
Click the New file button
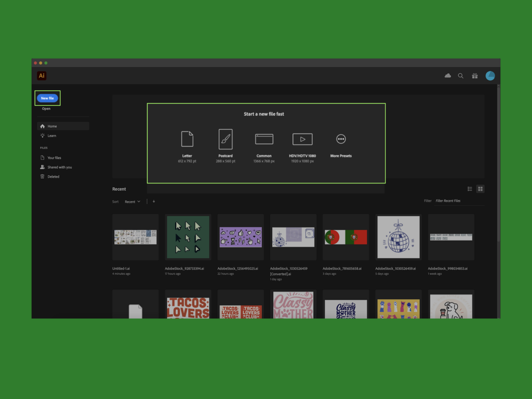(47, 98)
